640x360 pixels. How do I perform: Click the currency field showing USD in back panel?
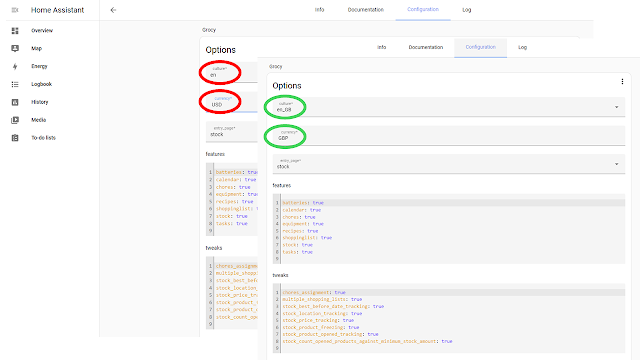(231, 102)
